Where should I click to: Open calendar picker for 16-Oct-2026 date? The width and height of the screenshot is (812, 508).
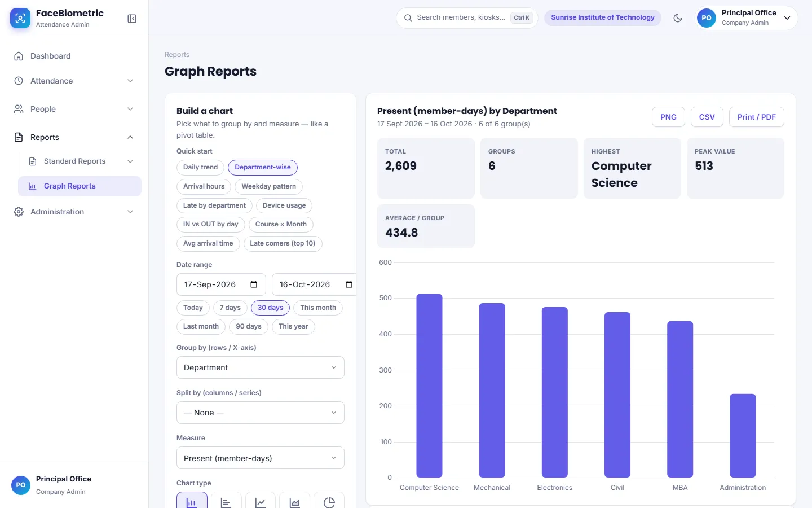click(x=349, y=284)
